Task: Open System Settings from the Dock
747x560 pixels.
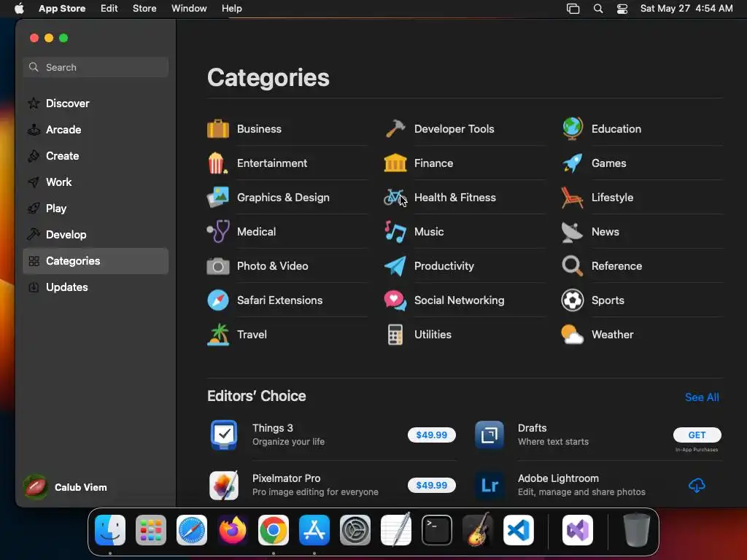Action: pyautogui.click(x=355, y=530)
